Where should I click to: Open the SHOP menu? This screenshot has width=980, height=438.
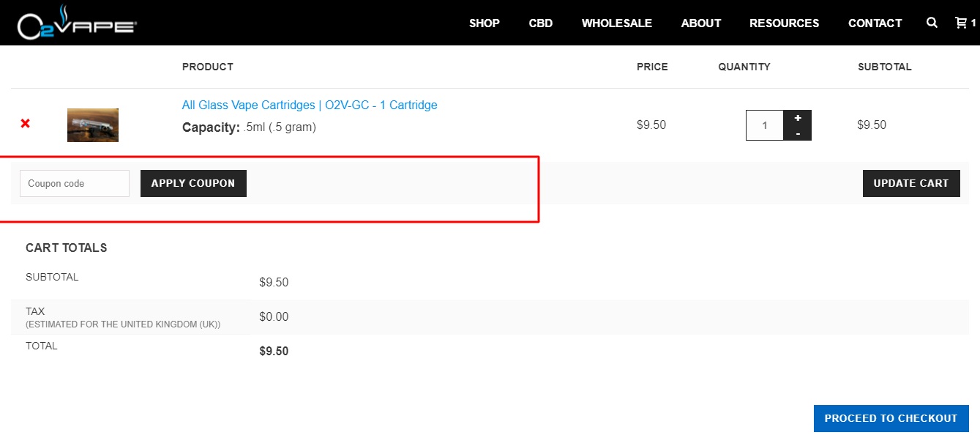[x=485, y=23]
